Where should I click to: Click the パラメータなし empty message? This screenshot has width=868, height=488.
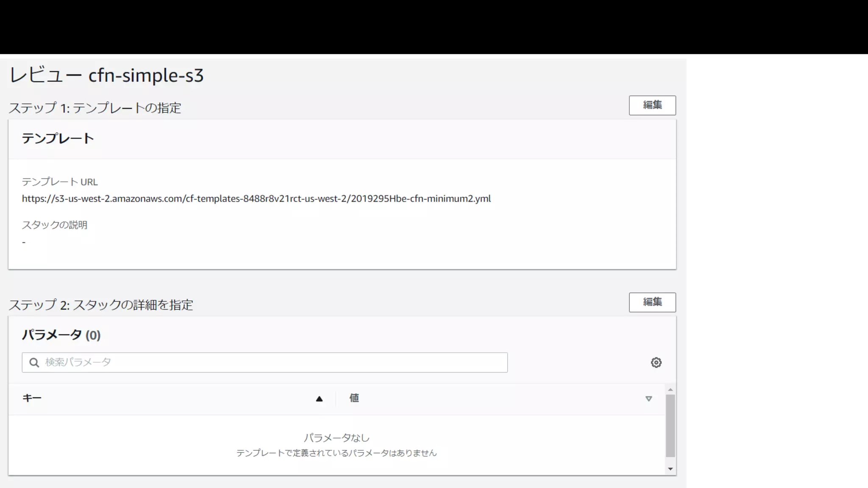coord(336,438)
